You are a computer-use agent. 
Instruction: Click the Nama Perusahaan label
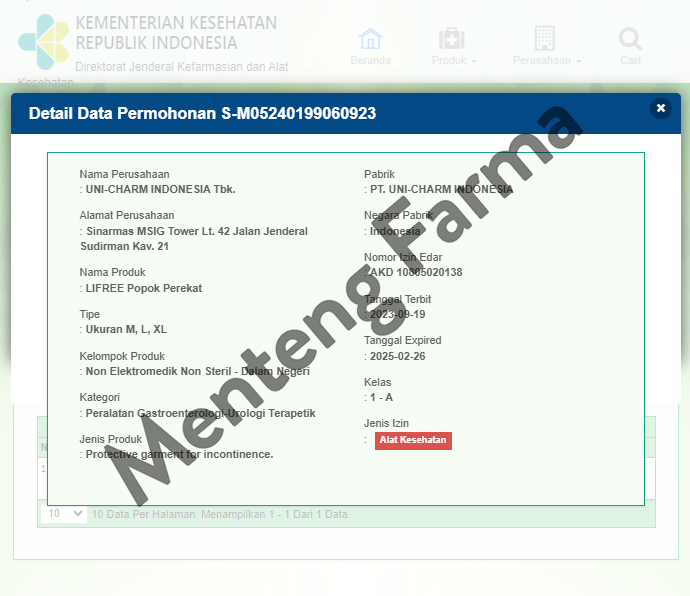point(125,174)
